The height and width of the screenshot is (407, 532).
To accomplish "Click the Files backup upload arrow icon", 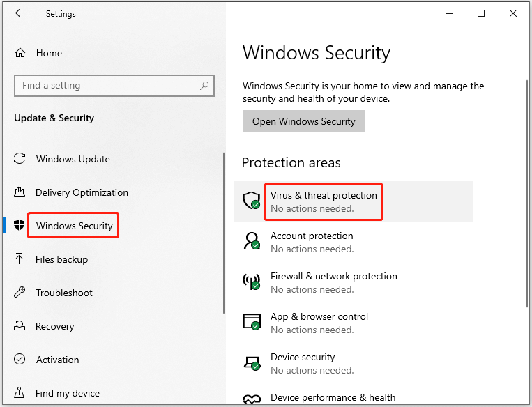I will point(20,259).
